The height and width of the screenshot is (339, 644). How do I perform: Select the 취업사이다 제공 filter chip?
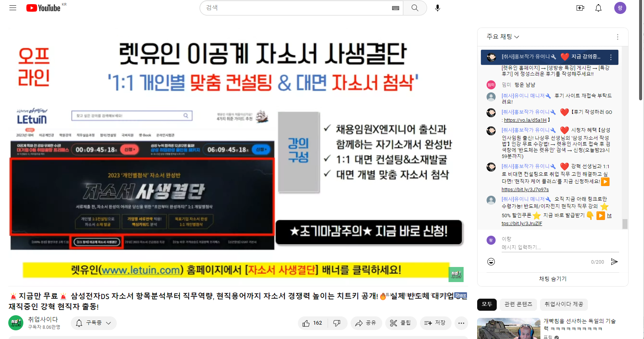coord(563,304)
